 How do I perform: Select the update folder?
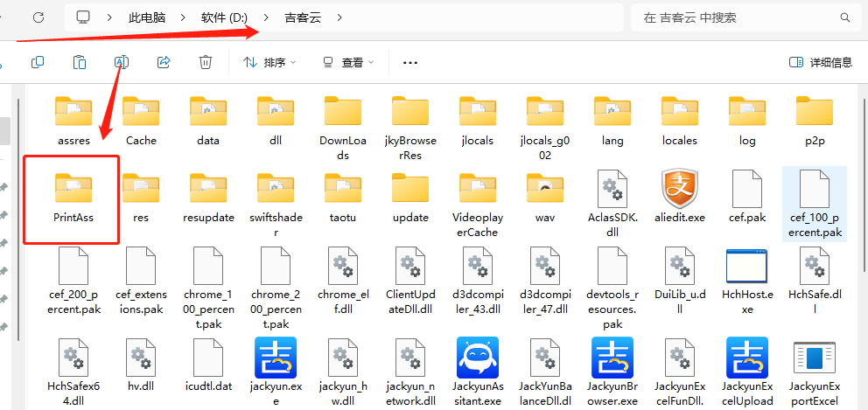(410, 198)
